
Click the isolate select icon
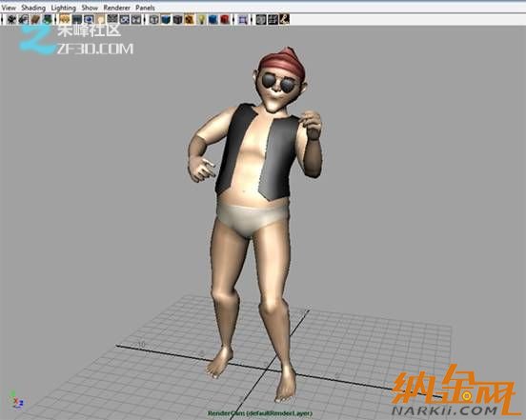click(x=242, y=19)
